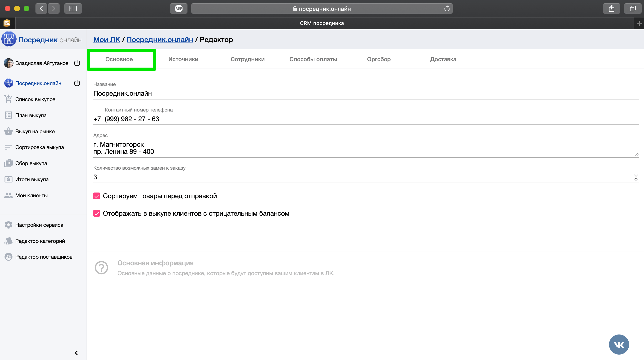
Task: Click the power icon beside Посредник.онлайн sidebar item
Action: pos(77,83)
